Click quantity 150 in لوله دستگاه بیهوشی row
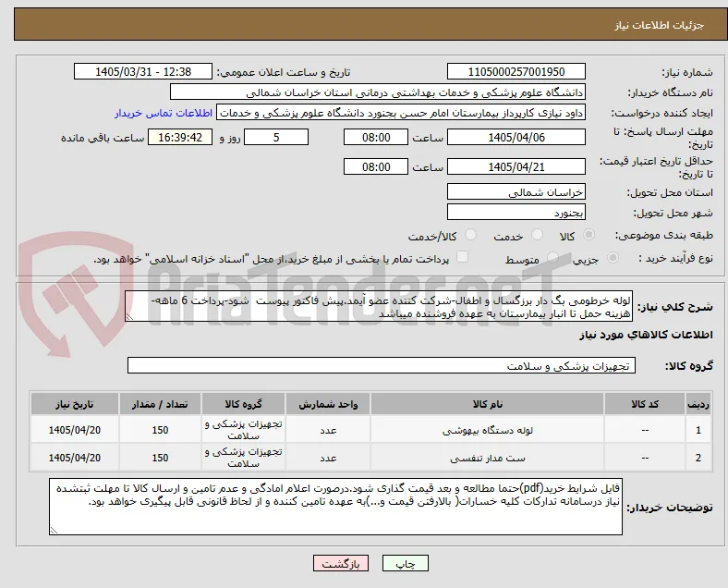 pyautogui.click(x=160, y=430)
